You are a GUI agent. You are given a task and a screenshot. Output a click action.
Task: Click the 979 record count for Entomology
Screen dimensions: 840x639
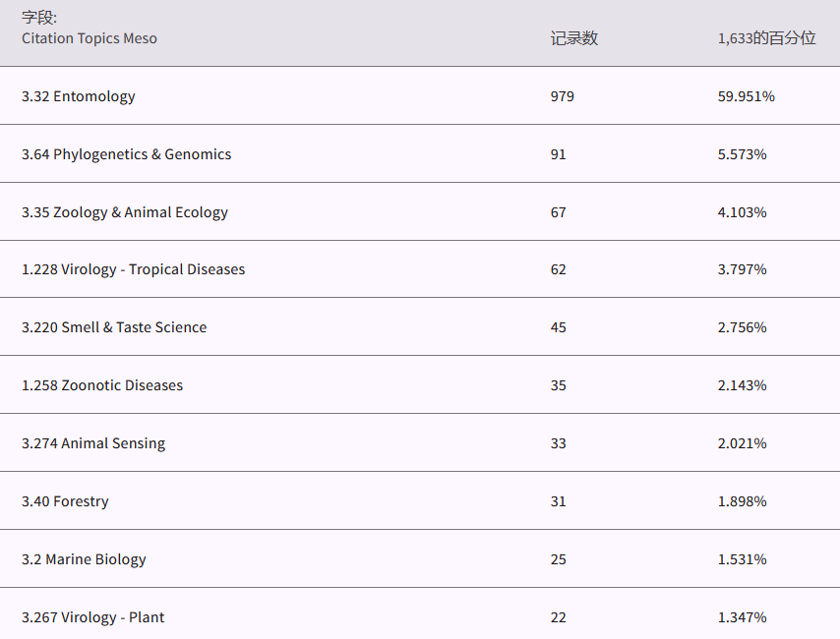click(x=563, y=96)
